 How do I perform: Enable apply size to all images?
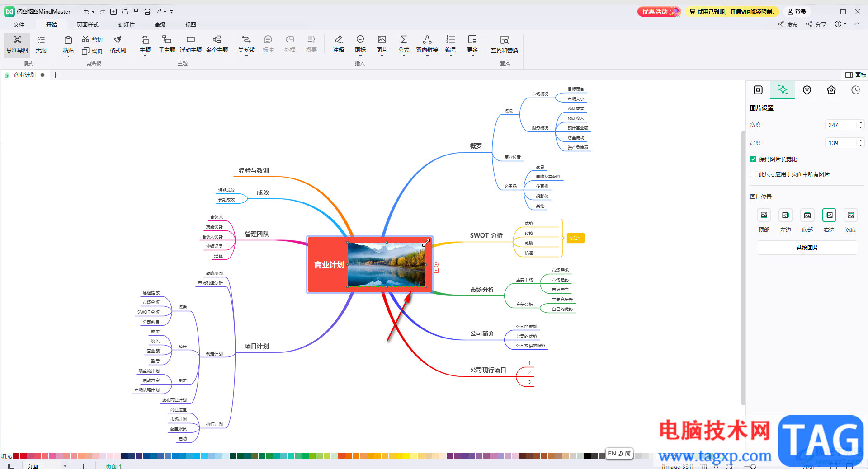click(x=753, y=174)
